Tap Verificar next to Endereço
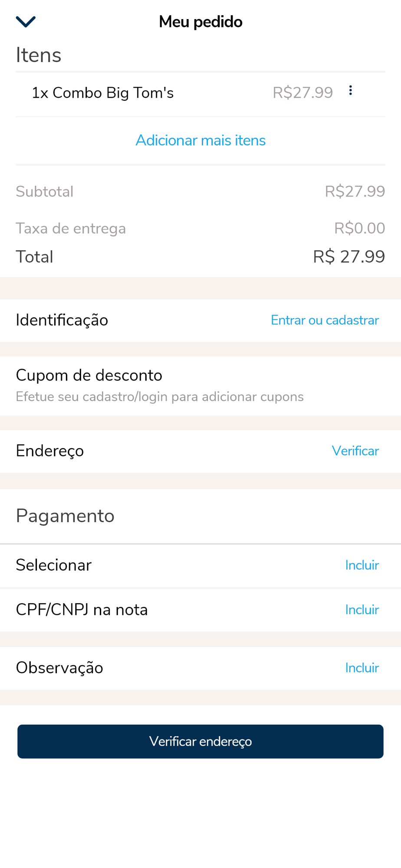Screen dimensions: 401x868 pos(355,451)
